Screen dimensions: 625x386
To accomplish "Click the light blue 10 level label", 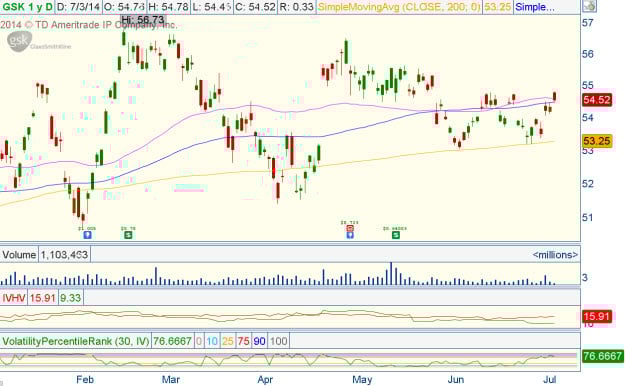I will [212, 341].
